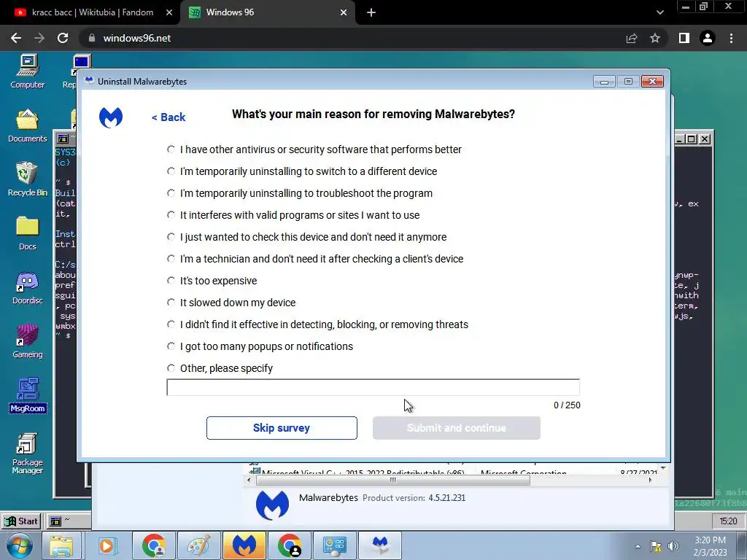This screenshot has height=560, width=747.
Task: Show hidden system tray icons
Action: (638, 546)
